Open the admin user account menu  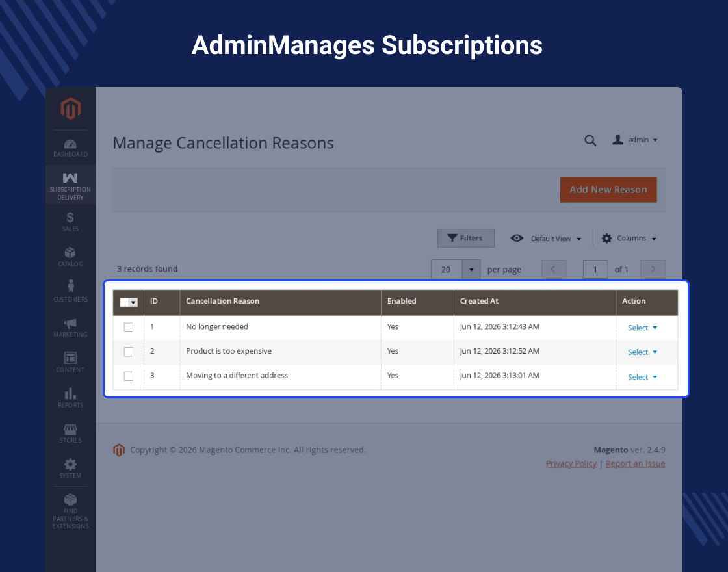(x=635, y=140)
